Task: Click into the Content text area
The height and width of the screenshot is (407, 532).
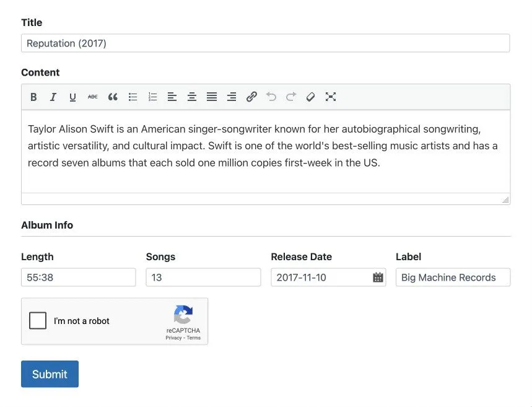Action: click(266, 151)
